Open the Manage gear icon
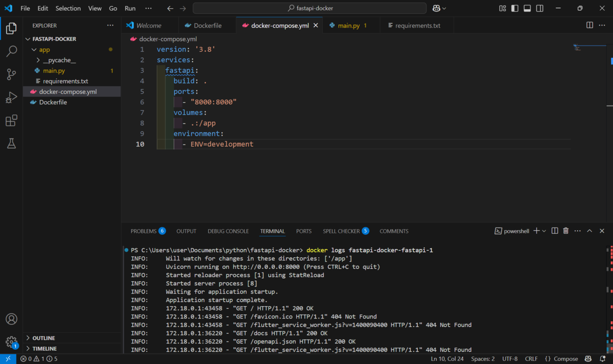Screen dimensions: 613x364 [x=11, y=342]
